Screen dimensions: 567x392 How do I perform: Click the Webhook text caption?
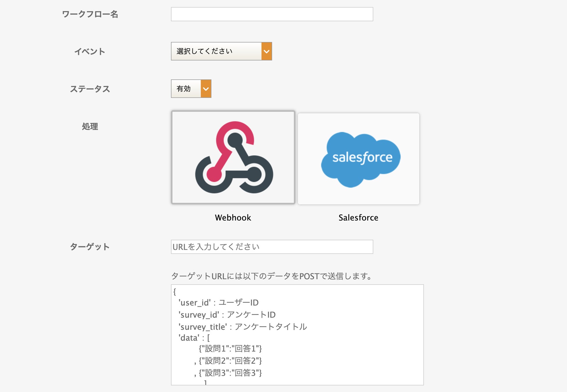pyautogui.click(x=233, y=218)
